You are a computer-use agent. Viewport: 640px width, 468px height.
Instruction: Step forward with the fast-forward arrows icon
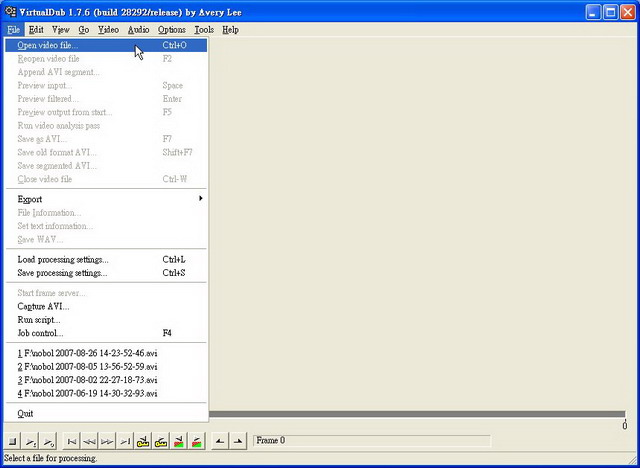[107, 441]
